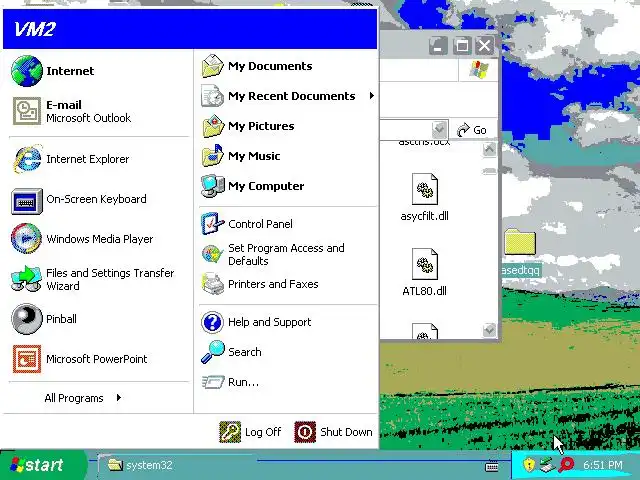Viewport: 640px width, 480px height.
Task: Click the 6:51 PM taskbar clock
Action: coord(603,465)
